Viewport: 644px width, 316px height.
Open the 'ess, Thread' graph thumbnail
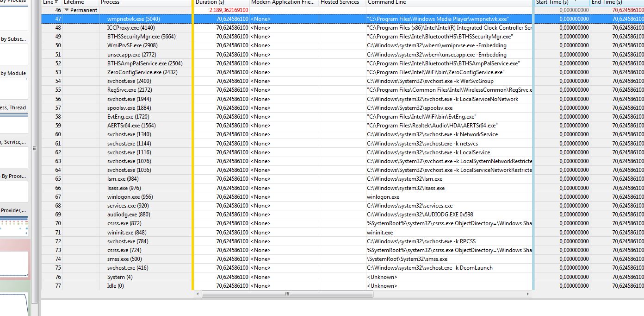[x=14, y=123]
